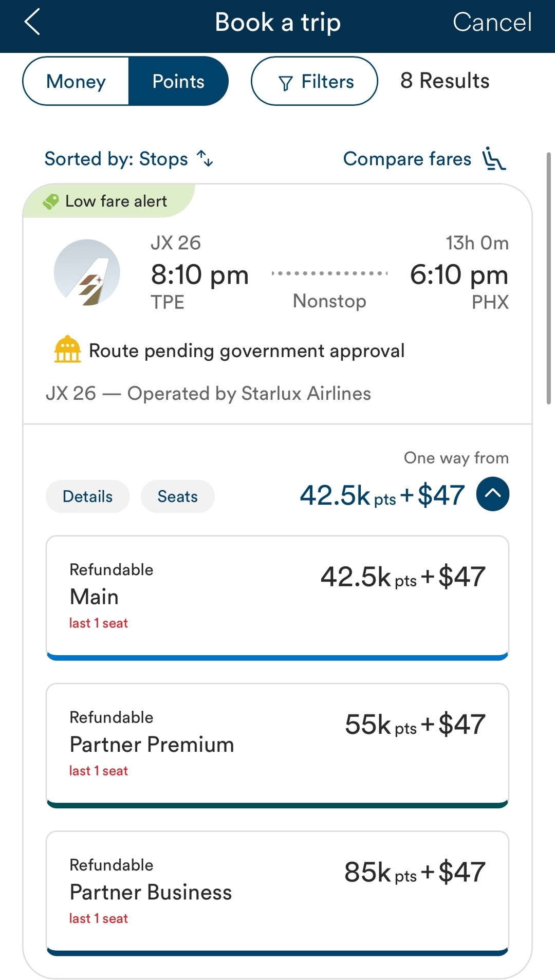Viewport: 555px width, 980px height.
Task: Collapse fares with the chevron up button
Action: [x=492, y=494]
